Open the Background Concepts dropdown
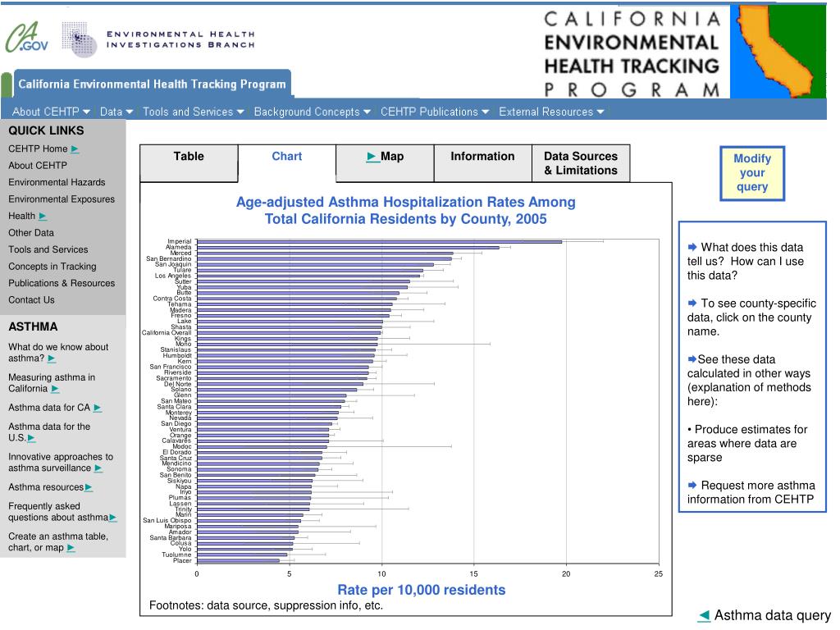 (313, 112)
